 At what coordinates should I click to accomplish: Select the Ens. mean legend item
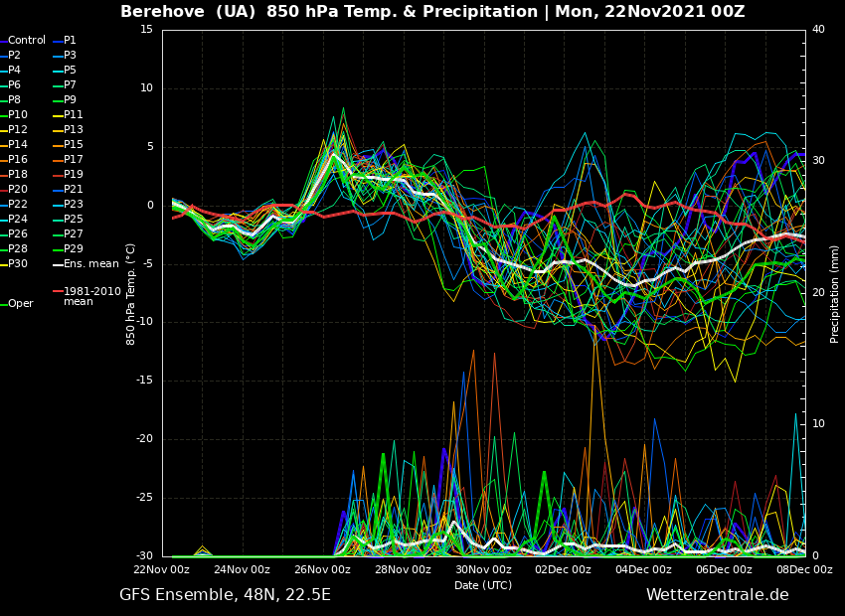pyautogui.click(x=90, y=264)
